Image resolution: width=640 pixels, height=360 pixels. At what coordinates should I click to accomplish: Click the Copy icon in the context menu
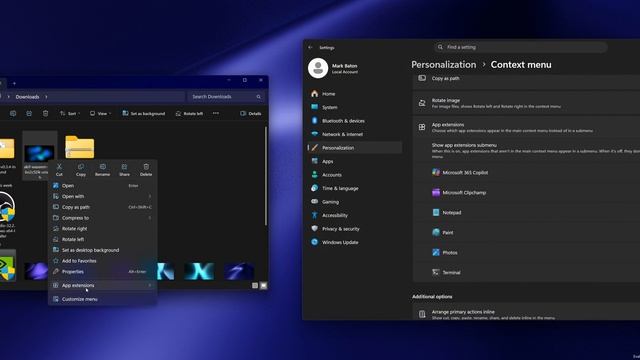tap(81, 167)
